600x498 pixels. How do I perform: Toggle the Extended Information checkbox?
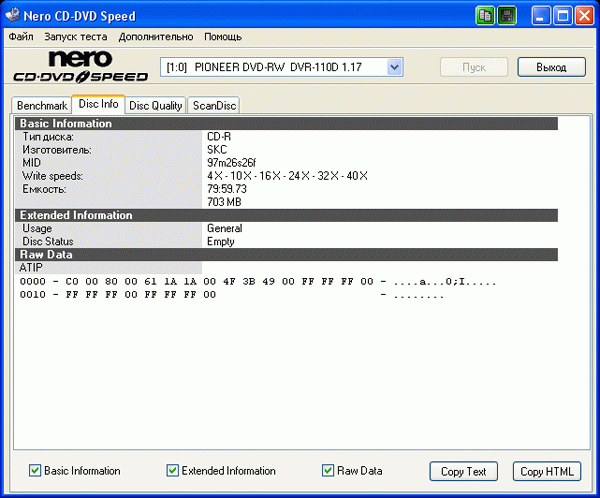tap(172, 470)
